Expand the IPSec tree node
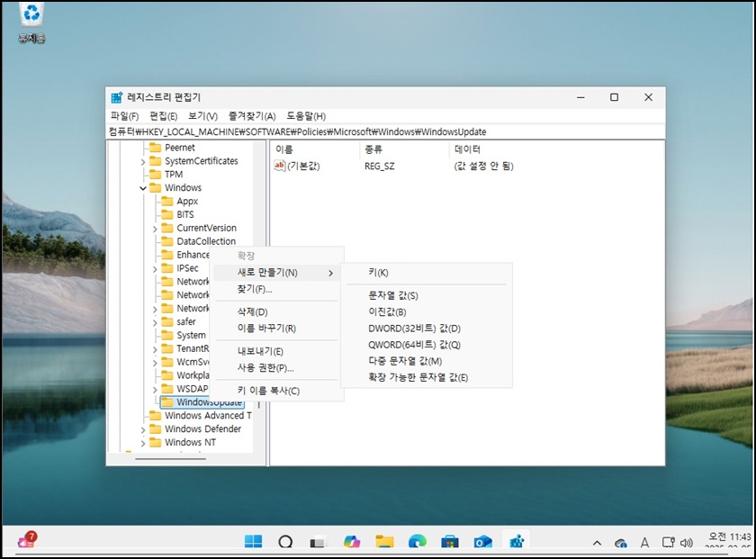This screenshot has width=756, height=559. point(155,268)
